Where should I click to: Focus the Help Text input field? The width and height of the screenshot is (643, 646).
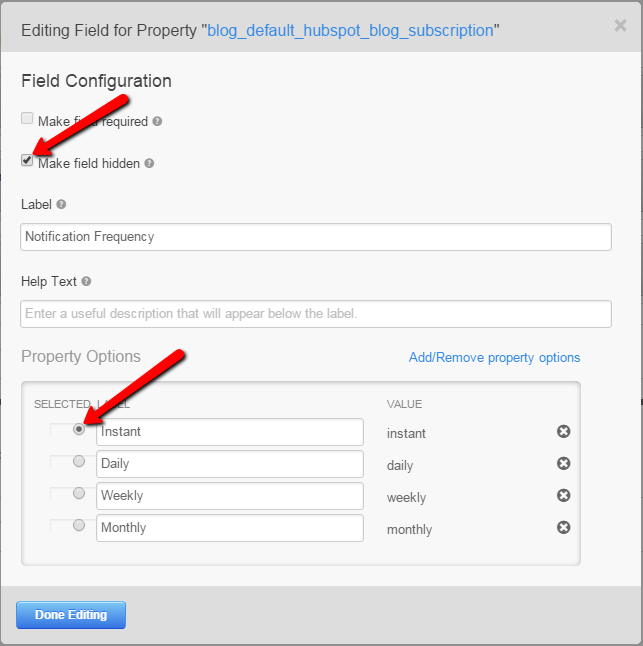(x=316, y=314)
